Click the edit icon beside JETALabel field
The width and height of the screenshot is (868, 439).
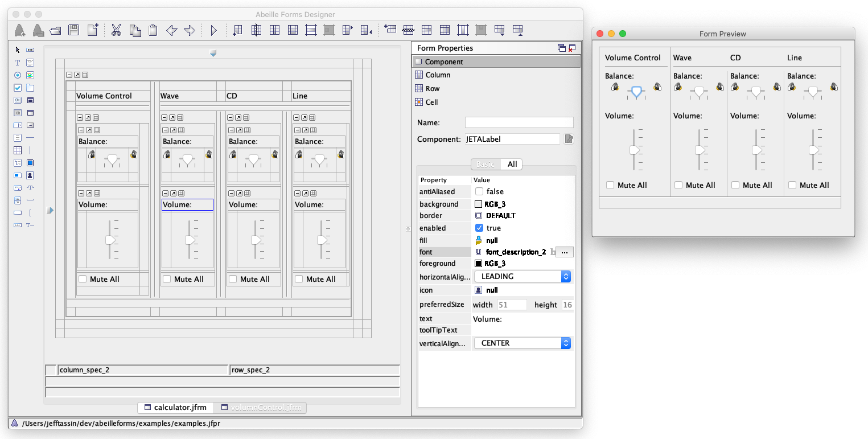click(x=568, y=139)
